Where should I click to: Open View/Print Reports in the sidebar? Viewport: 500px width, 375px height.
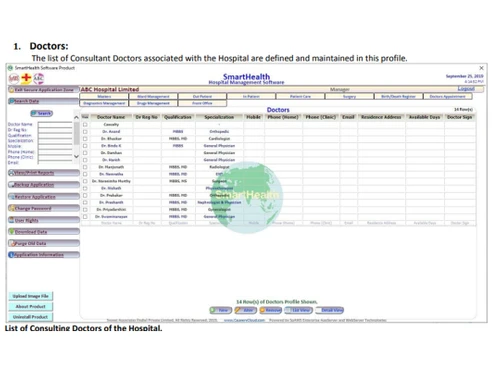click(44, 173)
